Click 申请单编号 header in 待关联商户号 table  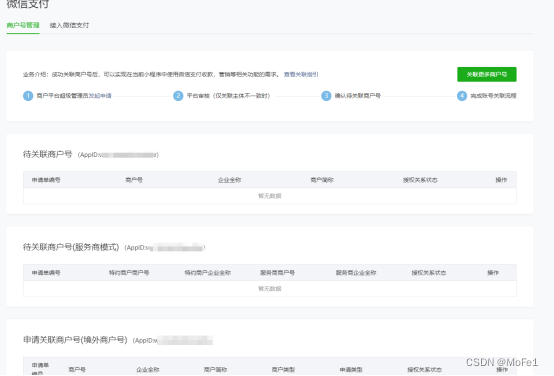46,180
